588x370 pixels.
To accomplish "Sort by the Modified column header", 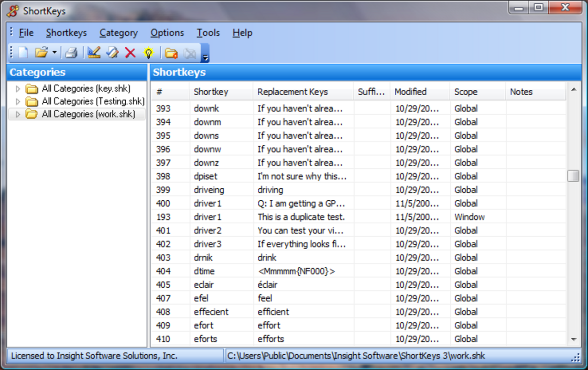I will pyautogui.click(x=410, y=92).
